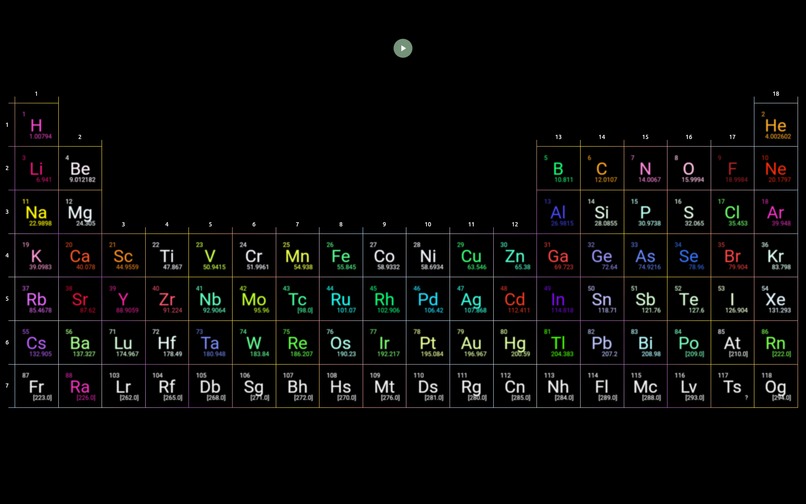This screenshot has width=806, height=504.
Task: Click the Magnesium (Mg) element cell
Action: [80, 212]
